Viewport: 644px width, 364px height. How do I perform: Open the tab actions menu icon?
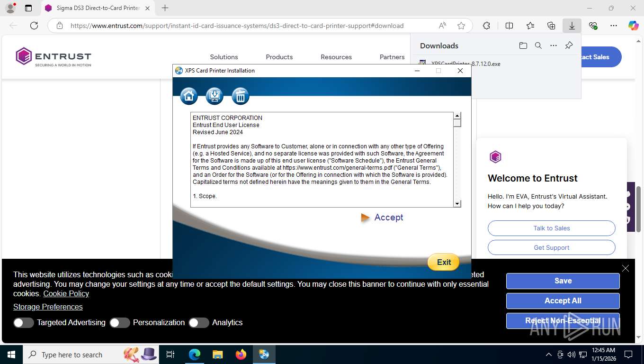[x=28, y=8]
